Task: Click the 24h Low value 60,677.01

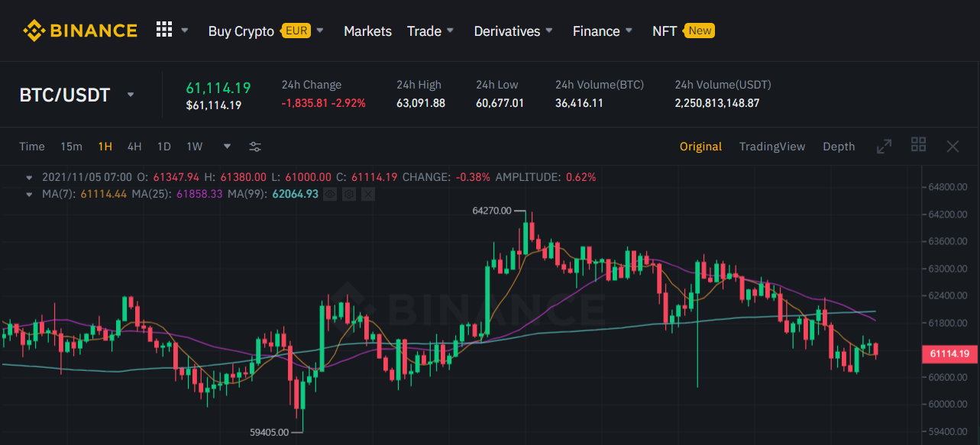Action: [500, 103]
